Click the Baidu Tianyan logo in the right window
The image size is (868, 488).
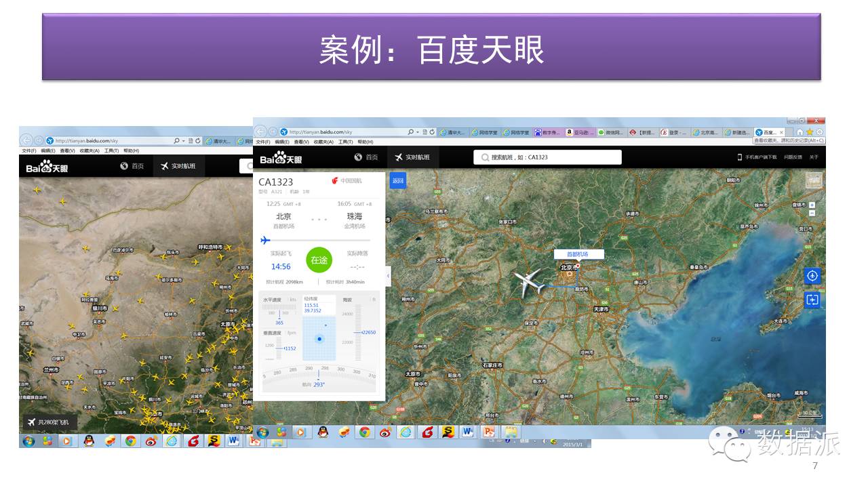281,159
